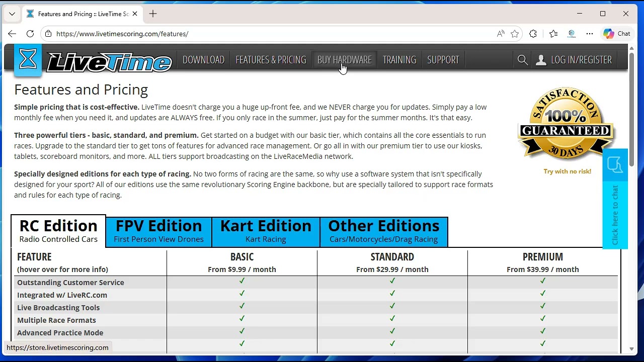Open the live chat widget icon
Viewport: 644px width, 362px height.
click(615, 165)
